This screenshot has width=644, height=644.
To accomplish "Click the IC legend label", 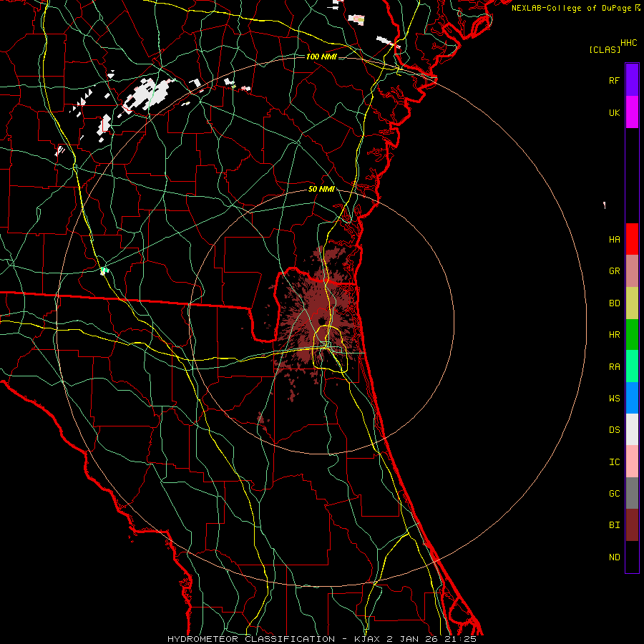I will tap(615, 462).
